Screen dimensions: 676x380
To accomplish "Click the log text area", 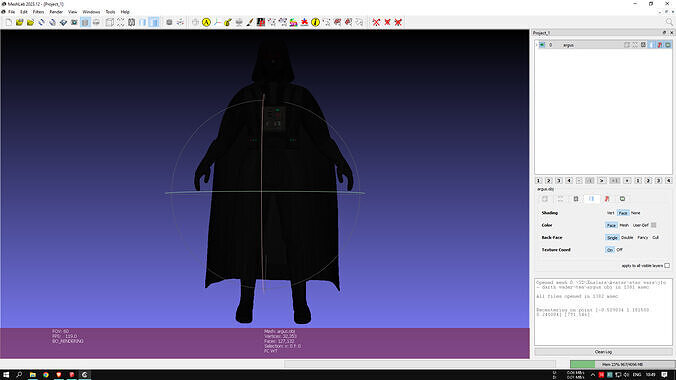I will (x=603, y=312).
